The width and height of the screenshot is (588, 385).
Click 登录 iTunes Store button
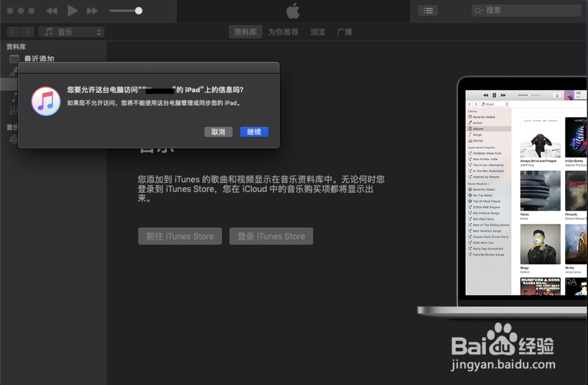[x=271, y=236]
